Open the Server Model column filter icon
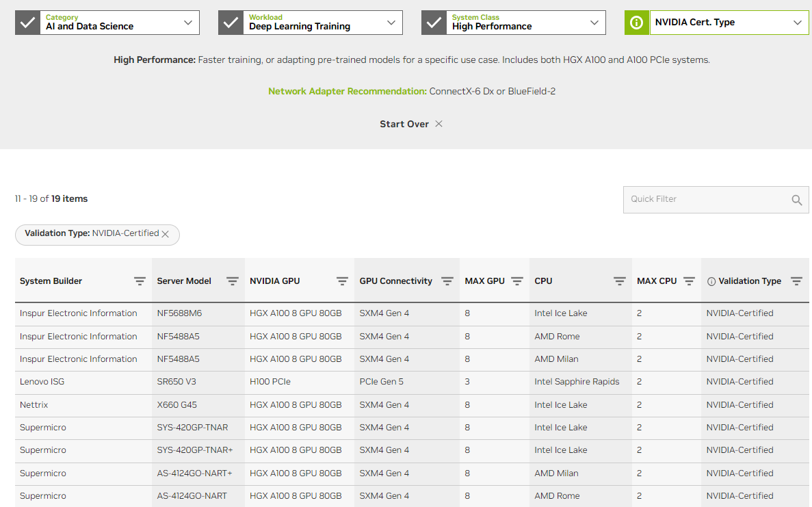 (x=233, y=281)
